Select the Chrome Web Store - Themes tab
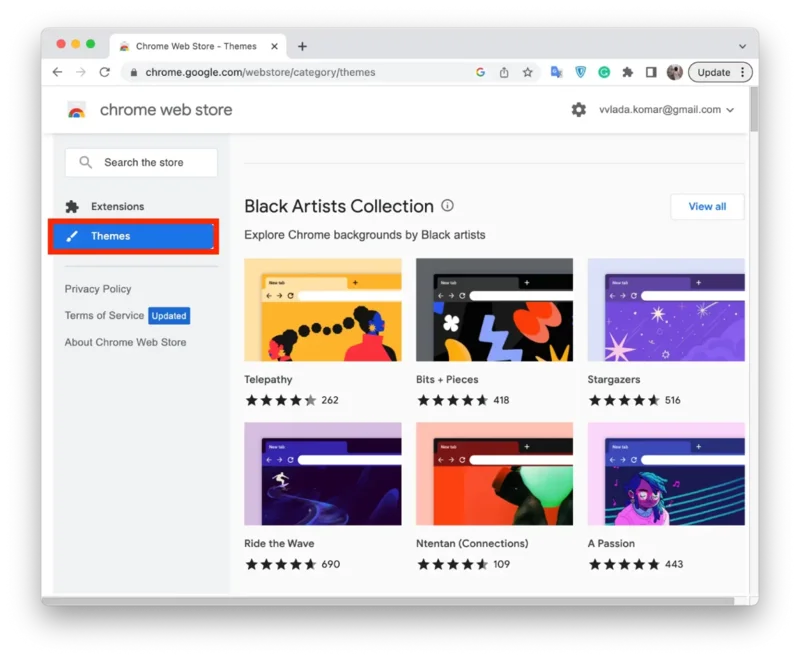 pyautogui.click(x=197, y=46)
